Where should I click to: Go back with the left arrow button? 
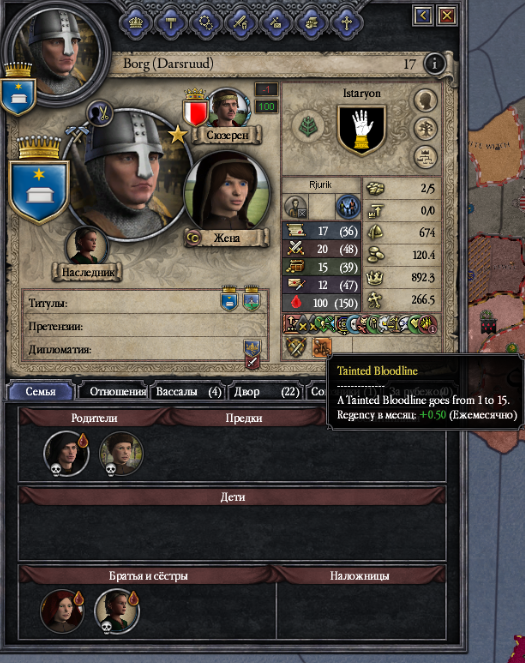coord(423,16)
